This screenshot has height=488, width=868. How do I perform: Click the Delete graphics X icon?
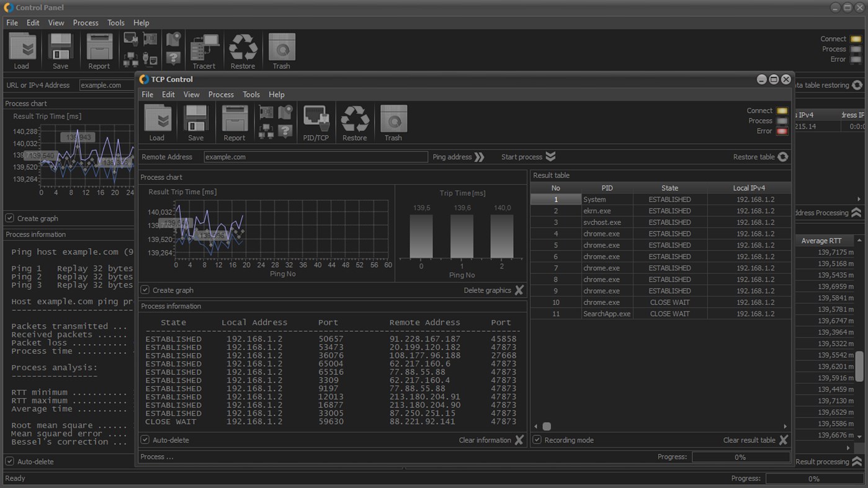(519, 290)
